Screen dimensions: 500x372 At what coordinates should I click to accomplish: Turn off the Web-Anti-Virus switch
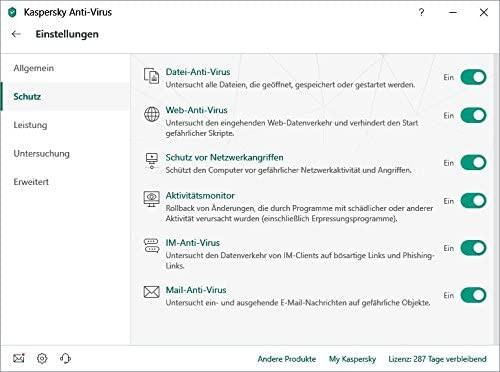click(x=473, y=115)
